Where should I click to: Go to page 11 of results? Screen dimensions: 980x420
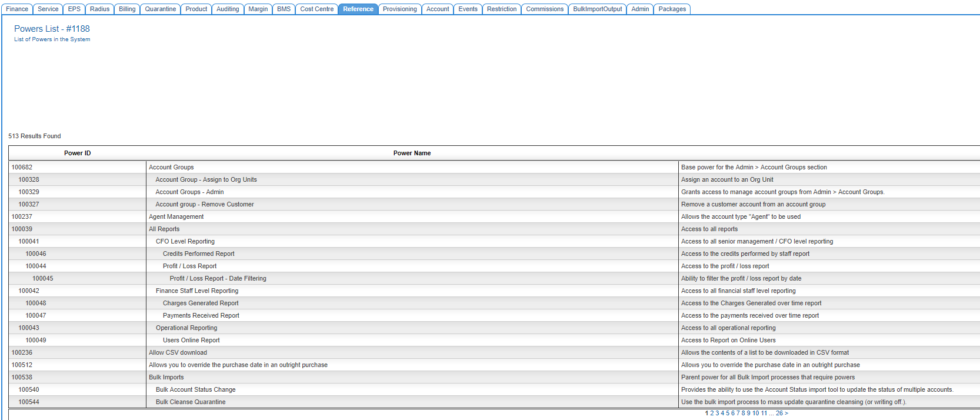pos(764,413)
